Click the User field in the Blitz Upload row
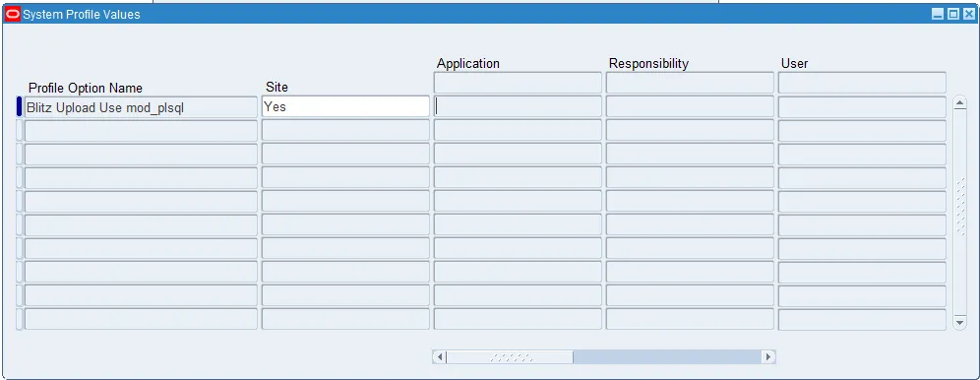Viewport: 980px width, 380px height. pos(862,107)
